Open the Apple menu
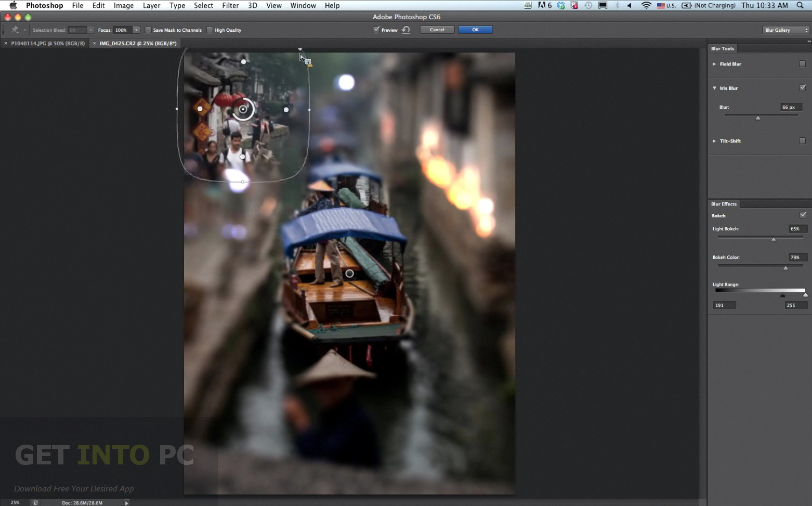 [13, 5]
